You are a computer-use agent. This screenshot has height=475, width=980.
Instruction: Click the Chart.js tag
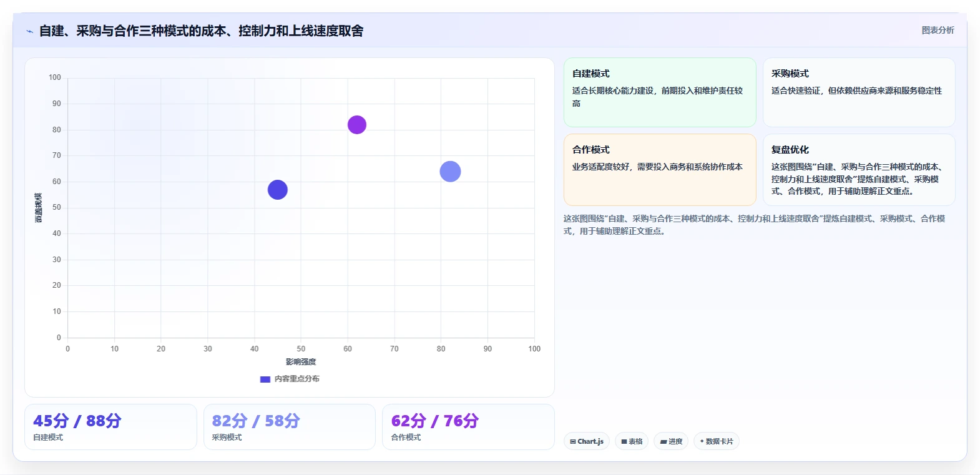click(x=587, y=441)
